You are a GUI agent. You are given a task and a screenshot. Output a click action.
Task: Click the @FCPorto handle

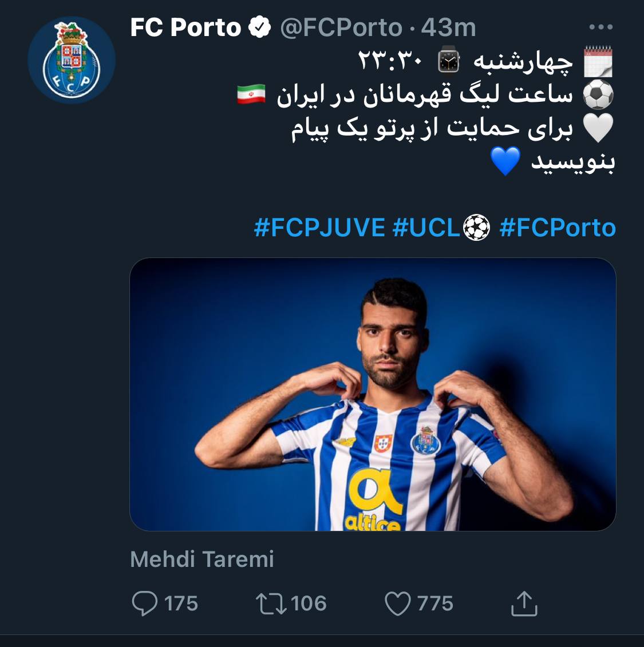[x=341, y=27]
